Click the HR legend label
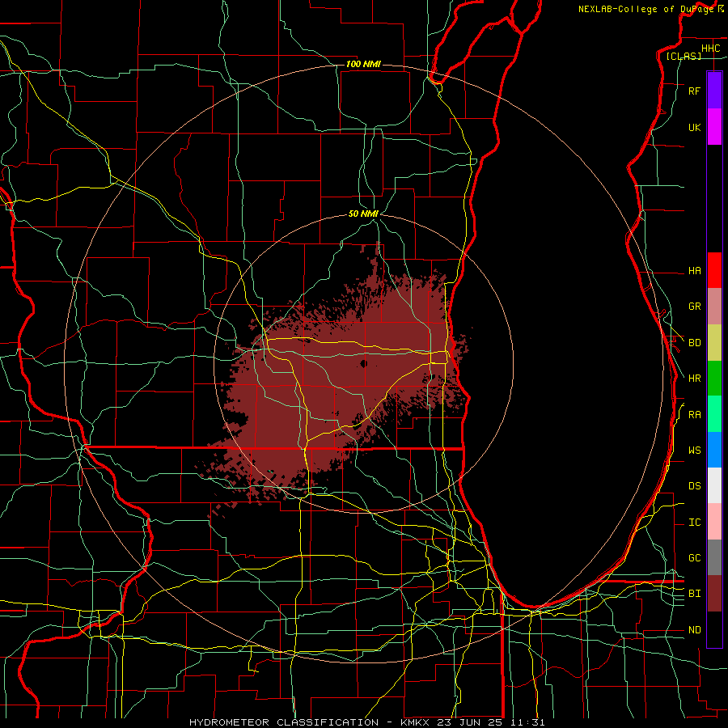The height and width of the screenshot is (728, 728). (x=694, y=379)
